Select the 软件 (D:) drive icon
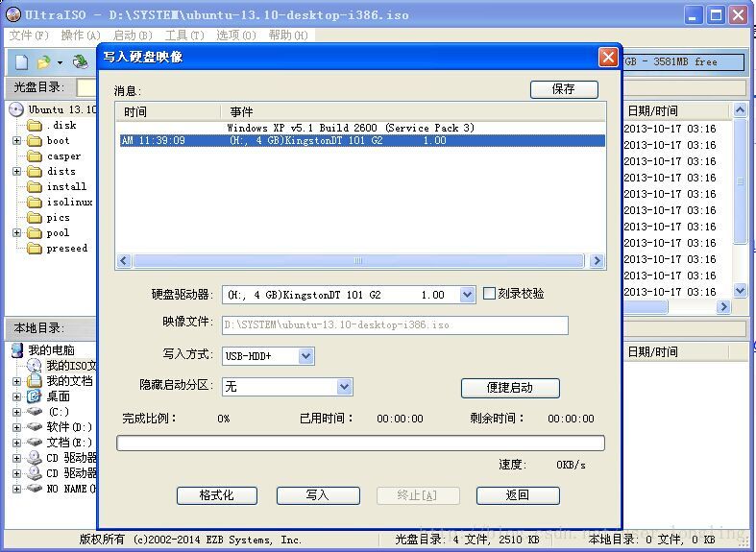Screen dimensions: 756x552 (x=35, y=427)
